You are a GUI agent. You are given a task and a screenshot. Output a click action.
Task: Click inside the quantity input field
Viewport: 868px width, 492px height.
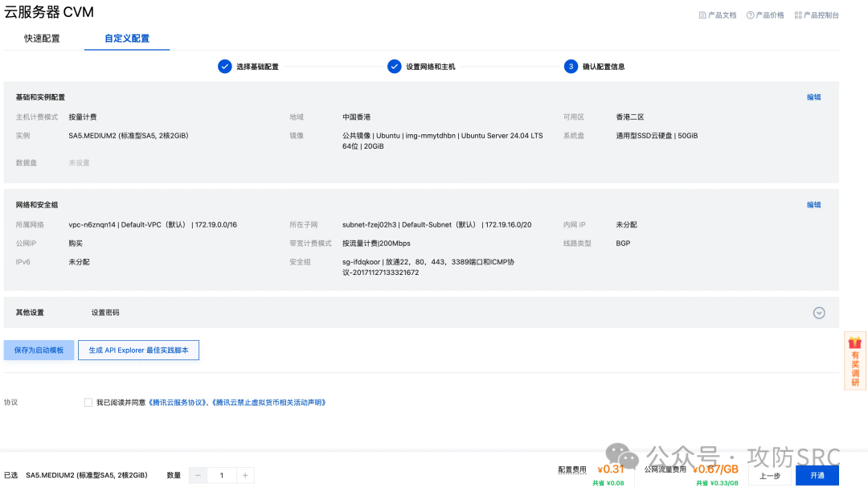pyautogui.click(x=222, y=475)
